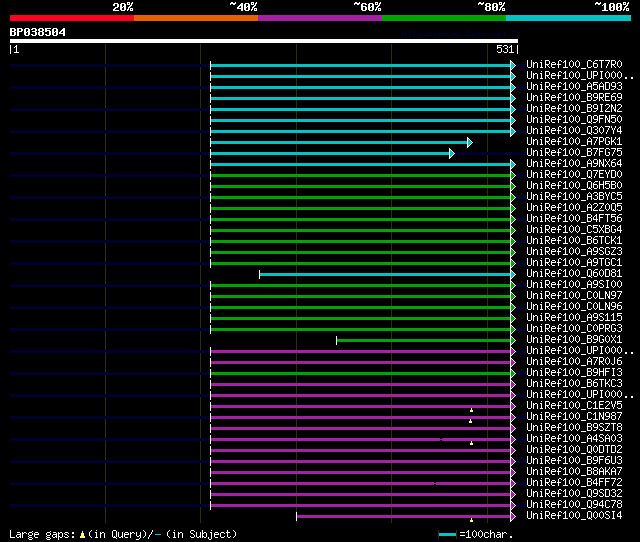Open the UniRef100_Q9FN50 hit label
This screenshot has height=542, width=640.
[574, 120]
